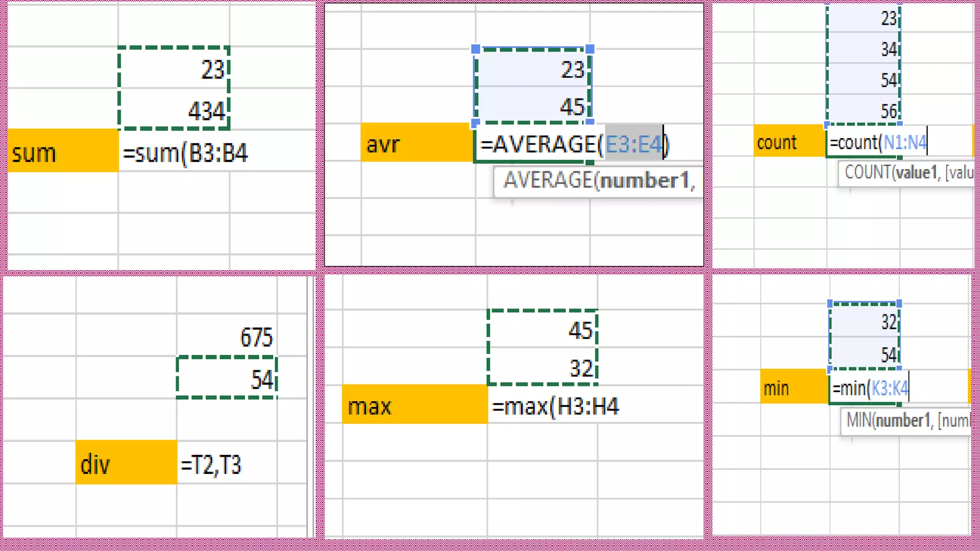Click the orange 'count' label cell
The image size is (980, 551).
[789, 142]
